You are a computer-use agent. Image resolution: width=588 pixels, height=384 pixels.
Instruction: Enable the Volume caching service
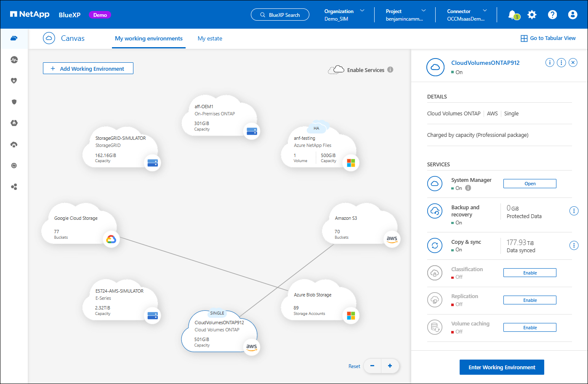tap(529, 328)
